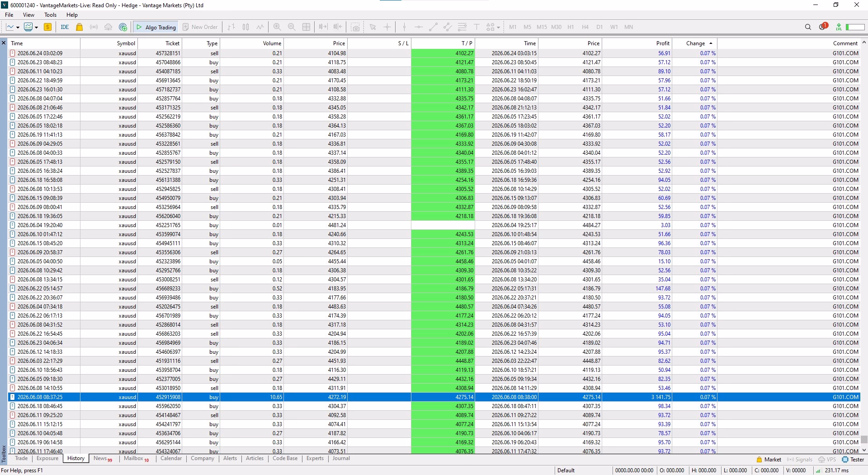The height and width of the screenshot is (475, 868).
Task: Open Market button in bottom bar
Action: [769, 459]
